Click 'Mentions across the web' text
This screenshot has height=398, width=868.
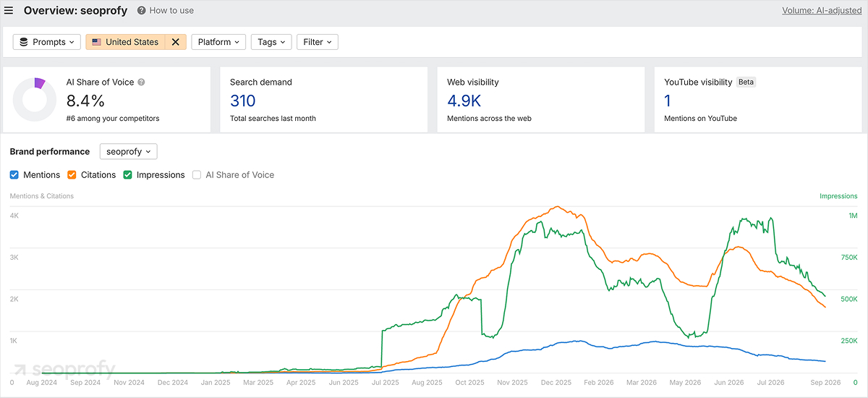(489, 118)
